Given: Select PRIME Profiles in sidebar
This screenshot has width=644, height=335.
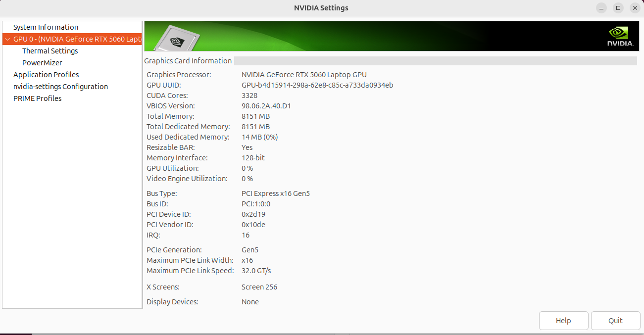Looking at the screenshot, I should pyautogui.click(x=37, y=98).
